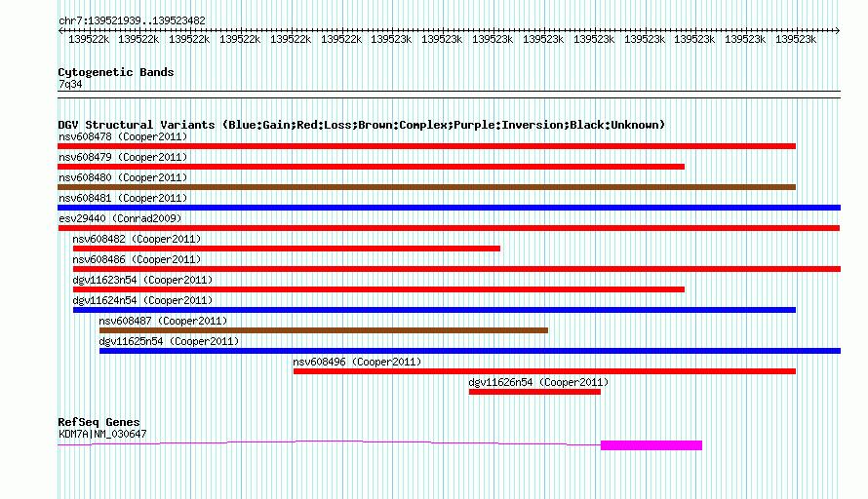868x499 pixels.
Task: Click the nsv608486 (Cooper2011) label
Action: pos(137,259)
